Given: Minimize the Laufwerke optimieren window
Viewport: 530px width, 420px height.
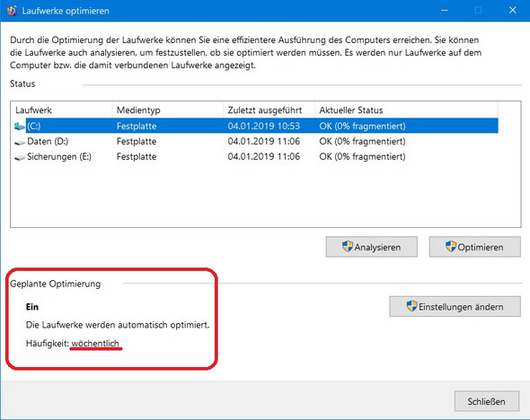Looking at the screenshot, I should pos(445,11).
